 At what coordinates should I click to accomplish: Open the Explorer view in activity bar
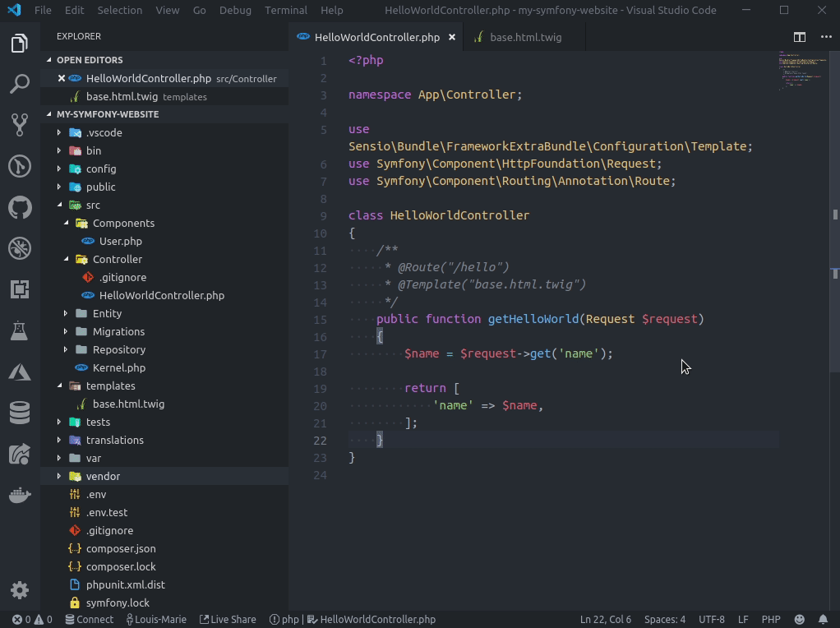click(20, 44)
